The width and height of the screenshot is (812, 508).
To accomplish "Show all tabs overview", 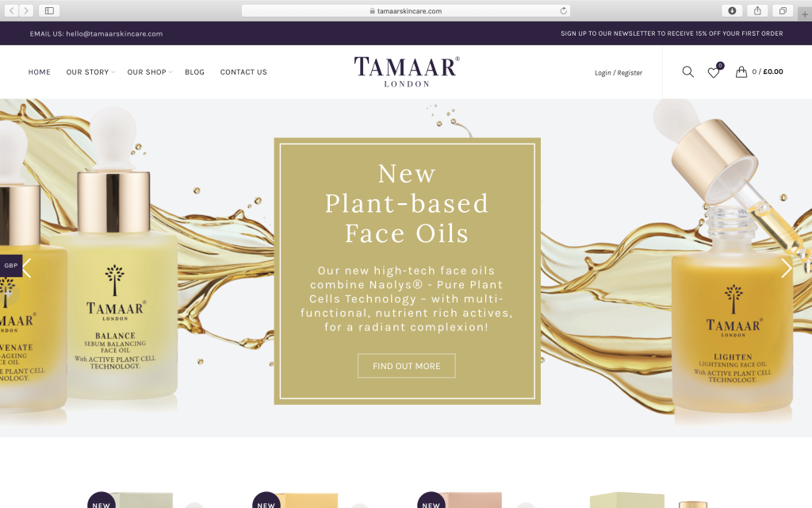I will [x=783, y=10].
